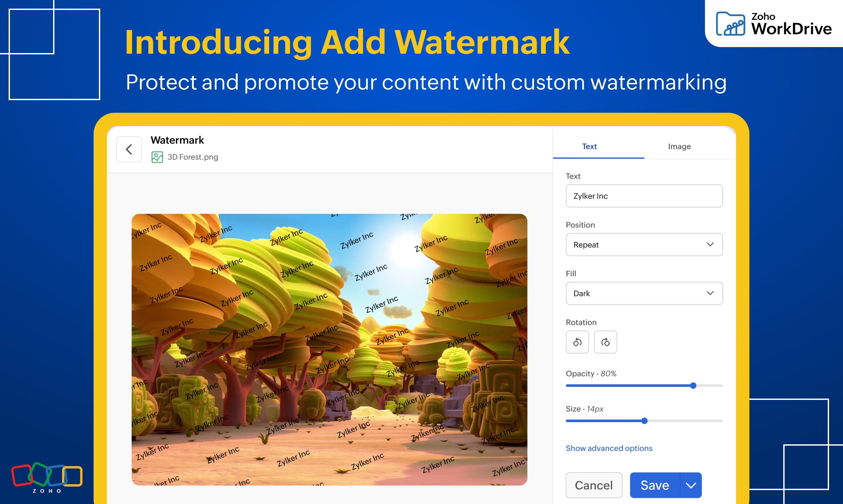Image resolution: width=843 pixels, height=504 pixels.
Task: Click the Size slider handle
Action: point(644,421)
